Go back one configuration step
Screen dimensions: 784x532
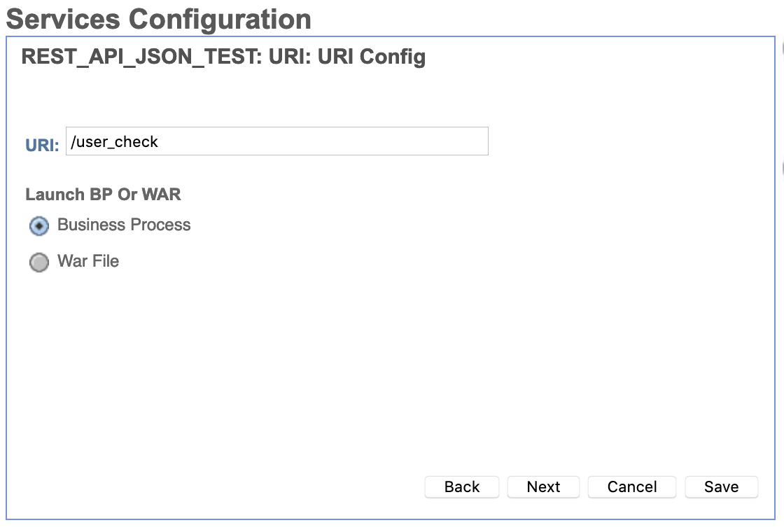(461, 486)
